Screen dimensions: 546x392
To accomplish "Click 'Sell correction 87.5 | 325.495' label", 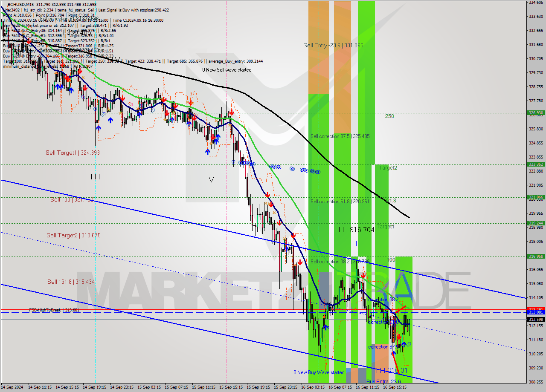I will point(340,136).
